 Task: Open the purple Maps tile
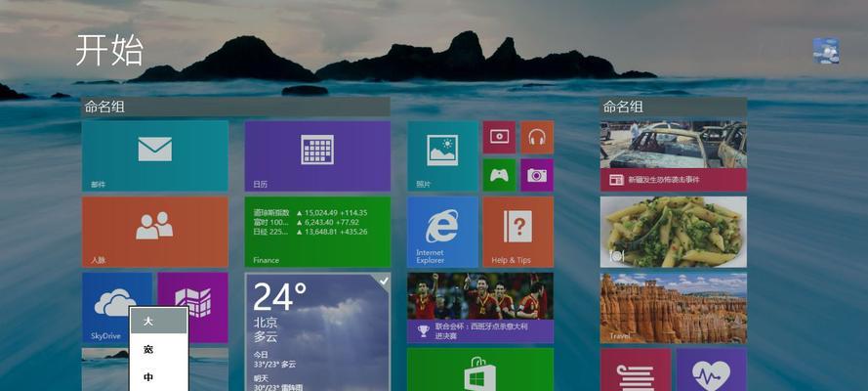192,307
